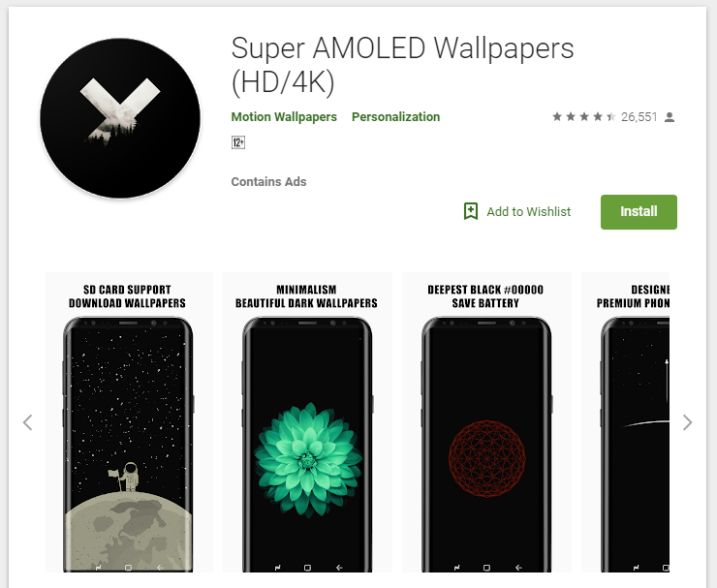Click the reviewers person icon
717x588 pixels.
click(x=670, y=117)
